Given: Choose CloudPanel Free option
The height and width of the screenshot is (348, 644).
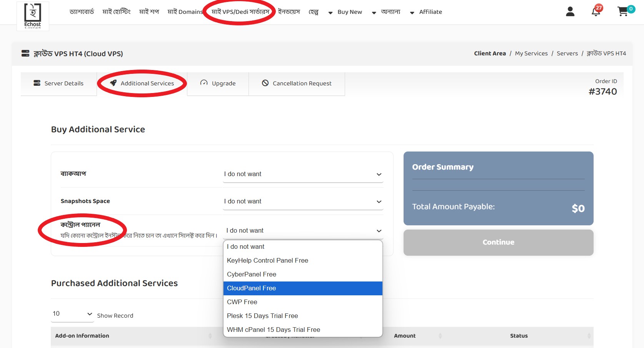Looking at the screenshot, I should 303,288.
